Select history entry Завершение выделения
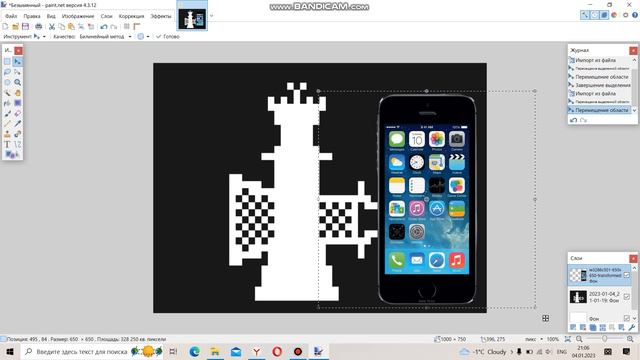The height and width of the screenshot is (360, 640). coord(600,85)
